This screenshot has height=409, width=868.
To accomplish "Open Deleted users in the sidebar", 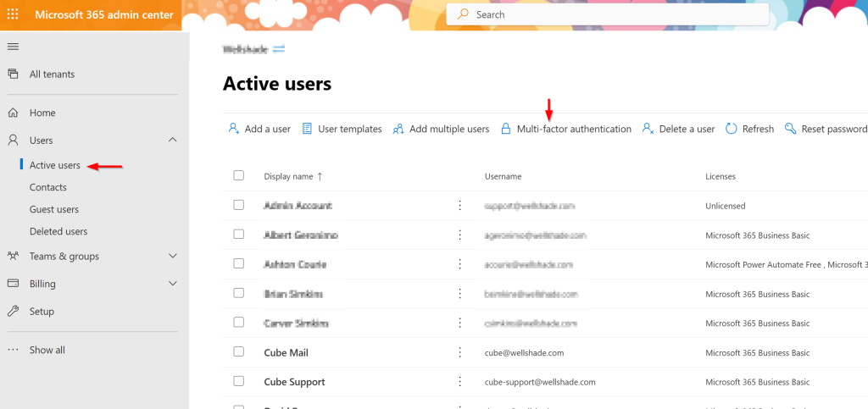I will pos(58,231).
